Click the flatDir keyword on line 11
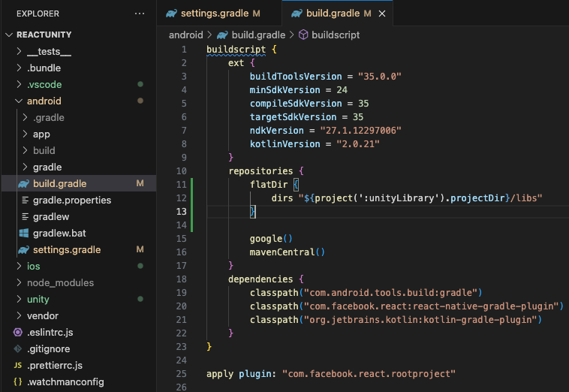Viewport: 569px width, 392px height. click(269, 185)
